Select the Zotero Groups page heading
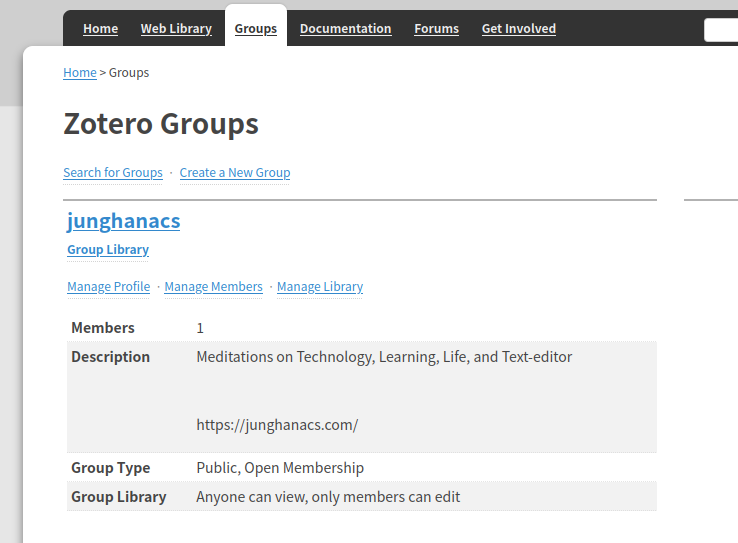The image size is (738, 543). pyautogui.click(x=161, y=124)
